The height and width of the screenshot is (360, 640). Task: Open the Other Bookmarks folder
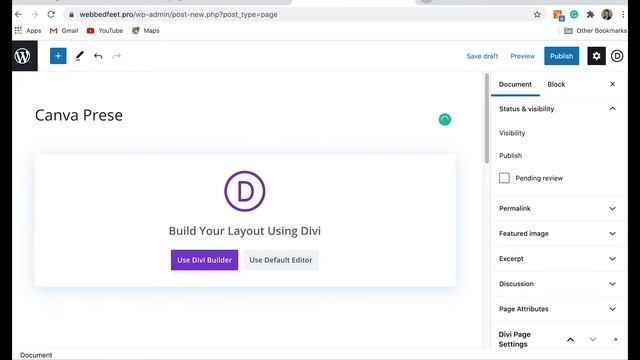(x=595, y=31)
